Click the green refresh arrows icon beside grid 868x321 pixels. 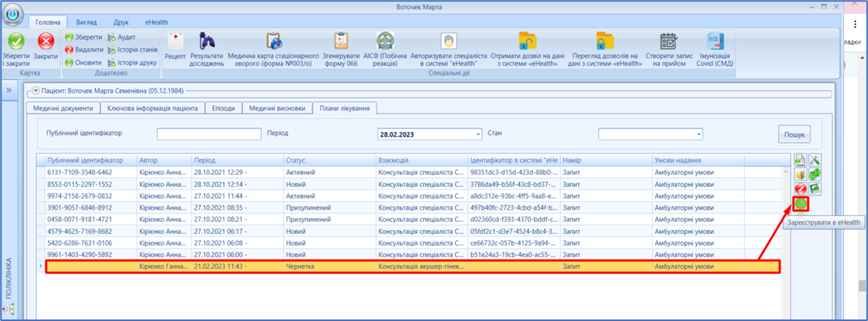(815, 174)
